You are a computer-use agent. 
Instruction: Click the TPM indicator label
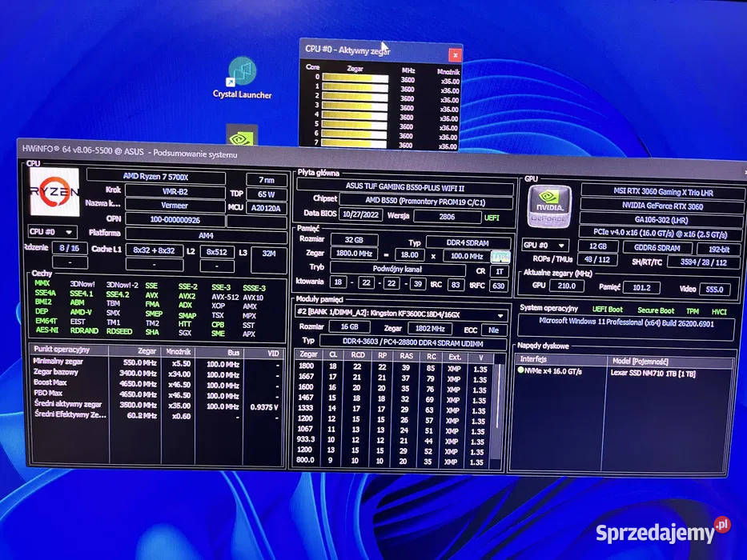coord(694,310)
